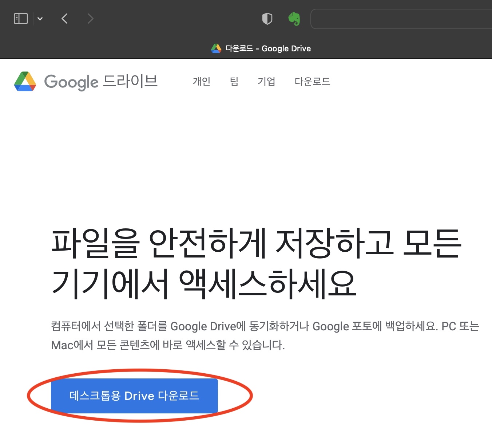This screenshot has height=448, width=492.
Task: Go forward with the right arrow
Action: pos(91,19)
